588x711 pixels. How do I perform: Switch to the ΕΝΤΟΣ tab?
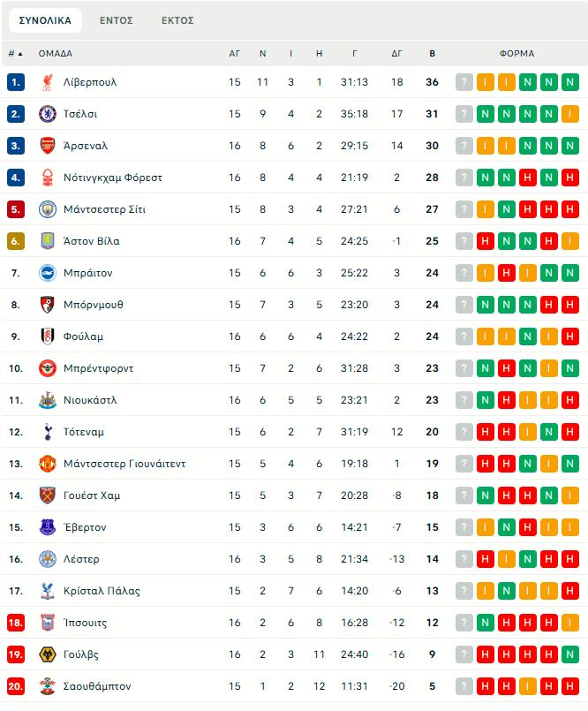[117, 20]
